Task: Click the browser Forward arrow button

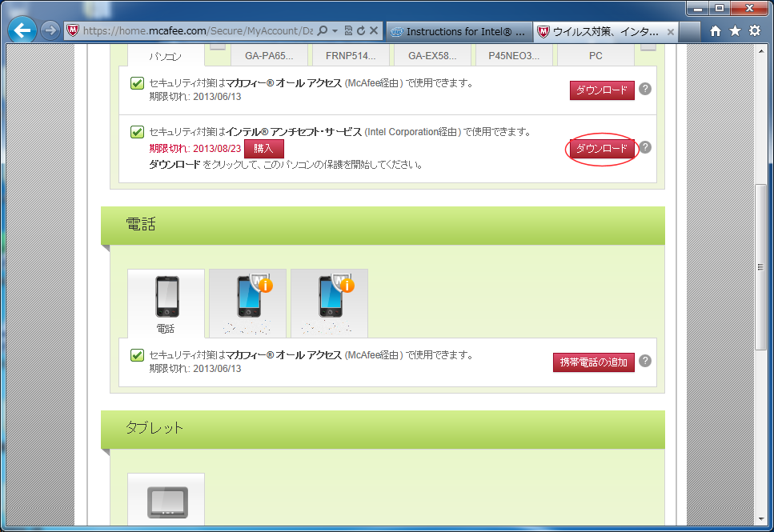Action: point(50,30)
